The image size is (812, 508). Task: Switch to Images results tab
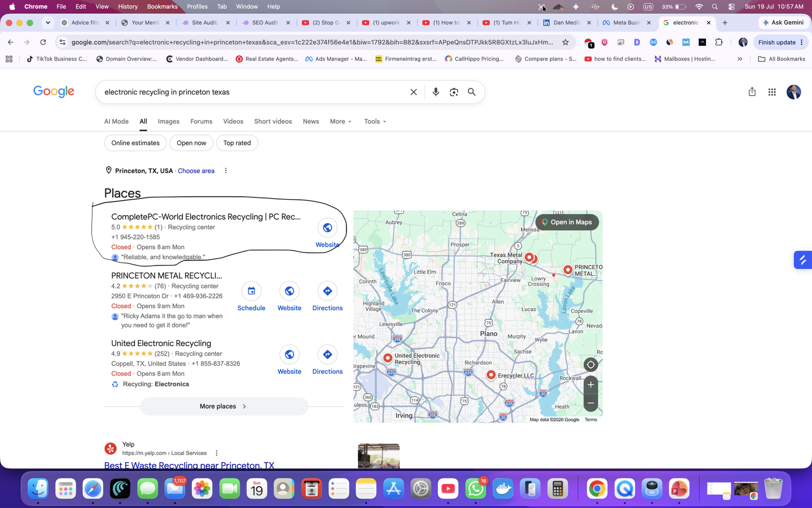click(x=168, y=121)
